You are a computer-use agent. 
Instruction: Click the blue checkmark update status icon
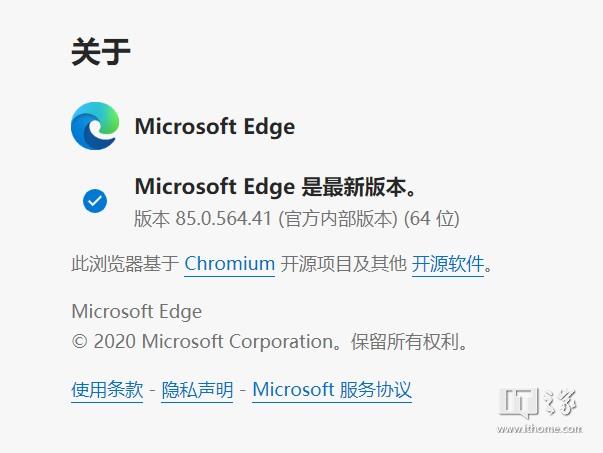[x=95, y=201]
